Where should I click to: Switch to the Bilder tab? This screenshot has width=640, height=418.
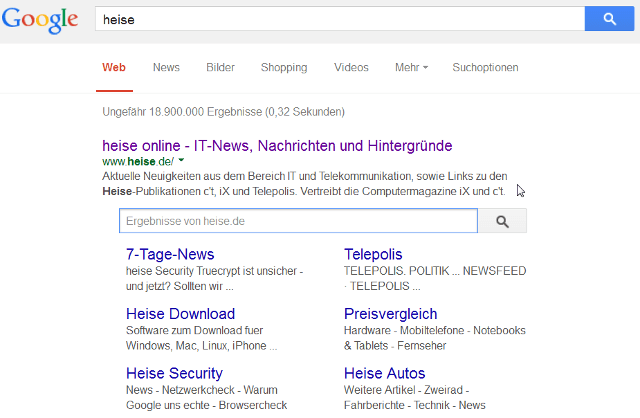pos(220,67)
